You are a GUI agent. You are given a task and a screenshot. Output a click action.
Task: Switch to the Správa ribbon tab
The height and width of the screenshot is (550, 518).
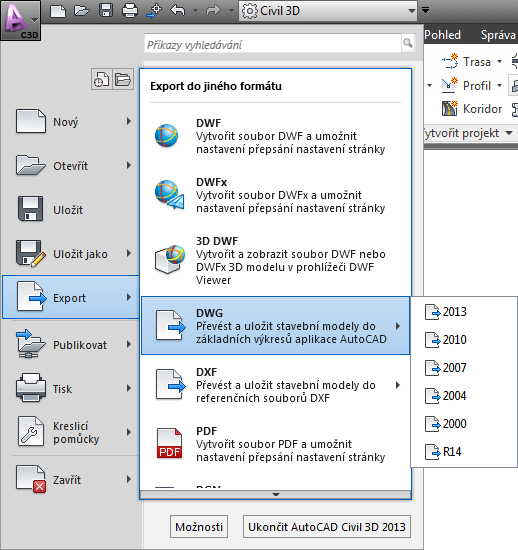498,35
